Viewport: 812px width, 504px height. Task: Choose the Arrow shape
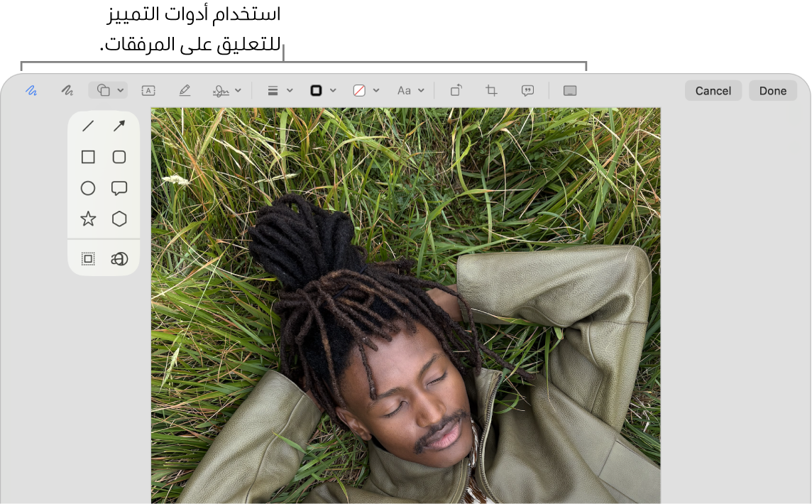(119, 126)
